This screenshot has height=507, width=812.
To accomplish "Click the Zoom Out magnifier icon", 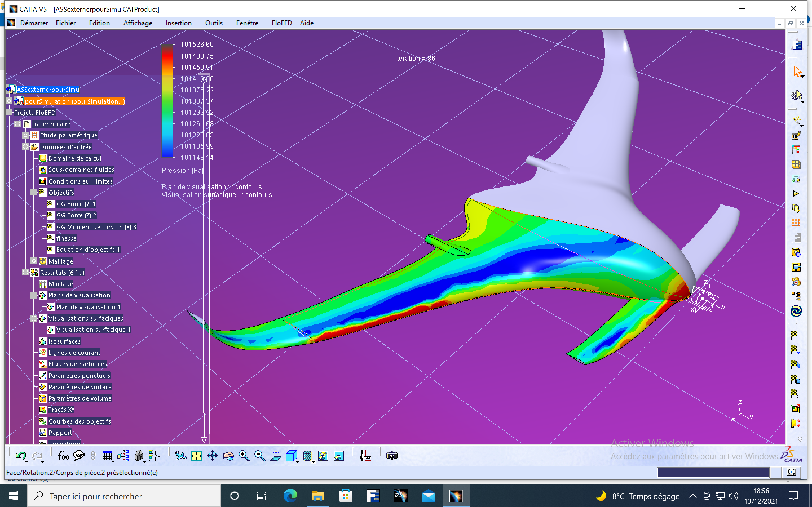I will [x=260, y=455].
